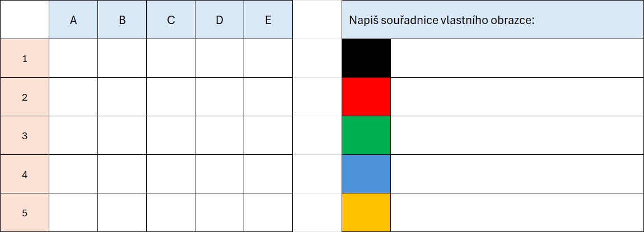The height and width of the screenshot is (232, 644).
Task: Select column header C
Action: 171,20
